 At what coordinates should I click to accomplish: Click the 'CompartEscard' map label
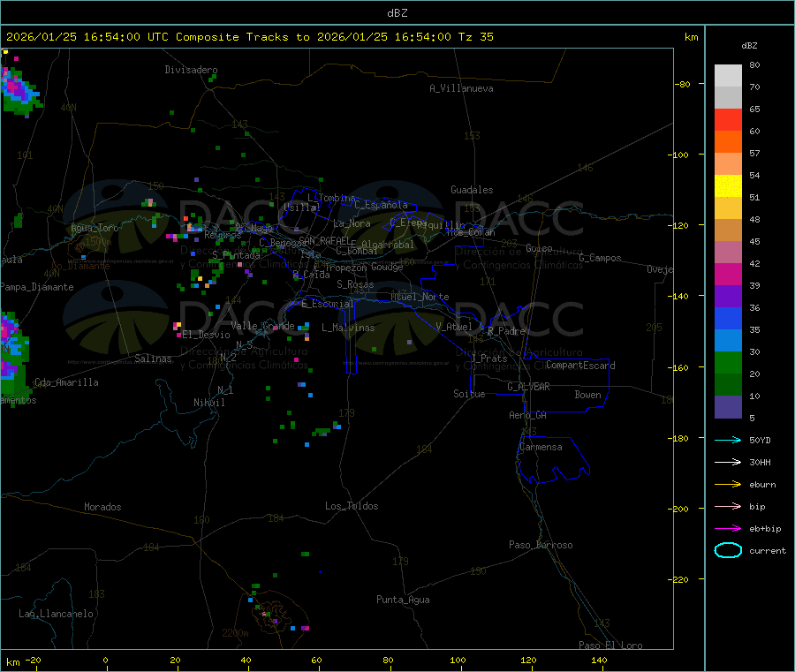point(580,365)
